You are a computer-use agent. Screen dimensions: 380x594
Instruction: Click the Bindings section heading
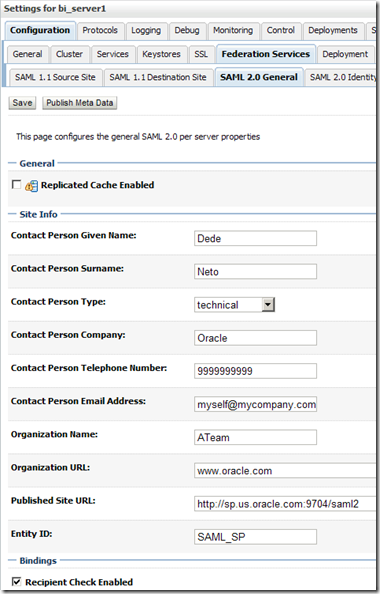(x=38, y=561)
